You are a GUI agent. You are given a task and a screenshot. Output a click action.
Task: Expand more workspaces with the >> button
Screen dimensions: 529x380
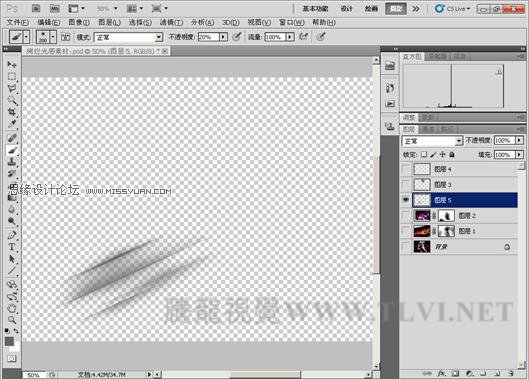[x=416, y=9]
